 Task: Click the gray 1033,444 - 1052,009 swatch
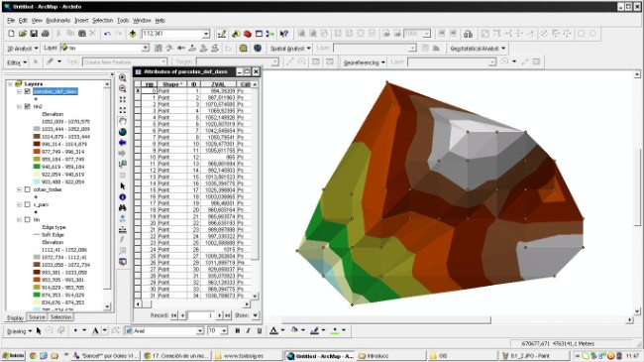37,129
